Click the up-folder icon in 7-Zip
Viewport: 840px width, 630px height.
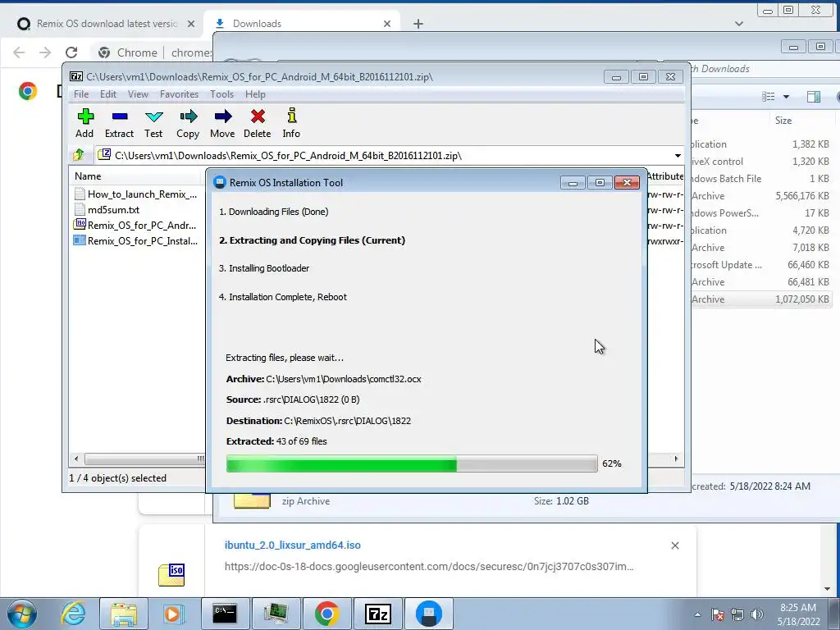coord(79,155)
